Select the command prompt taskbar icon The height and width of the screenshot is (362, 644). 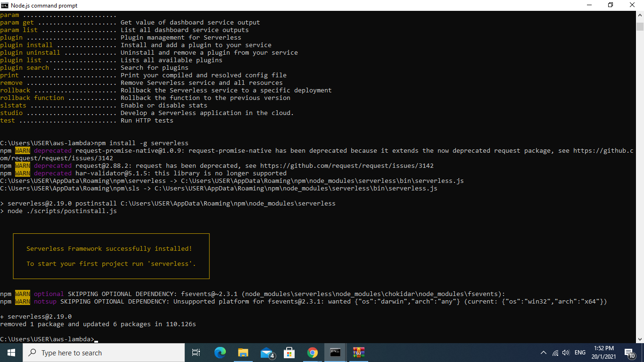(335, 353)
